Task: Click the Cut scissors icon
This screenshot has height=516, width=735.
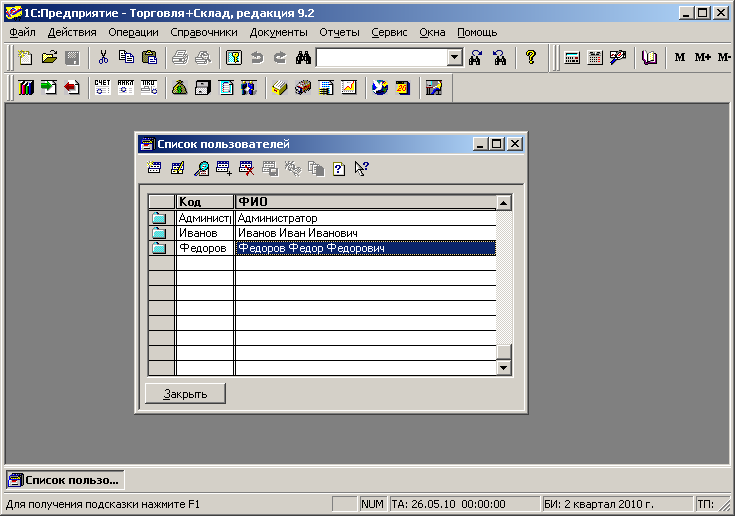Action: (103, 58)
